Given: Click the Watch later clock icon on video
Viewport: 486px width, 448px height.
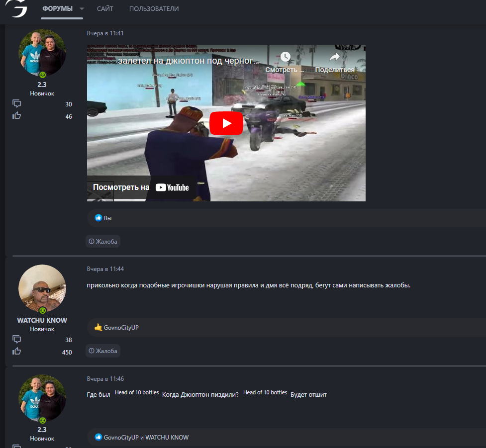Looking at the screenshot, I should pos(285,57).
